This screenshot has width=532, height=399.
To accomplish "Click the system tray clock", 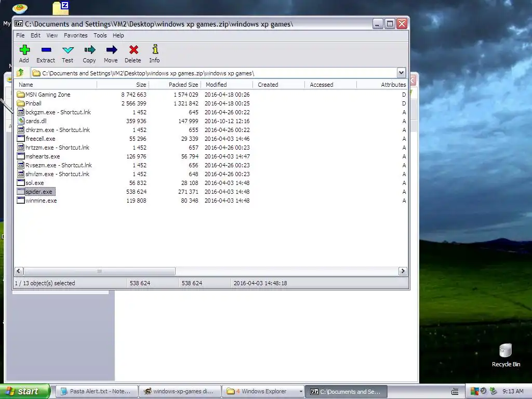I will coord(513,392).
